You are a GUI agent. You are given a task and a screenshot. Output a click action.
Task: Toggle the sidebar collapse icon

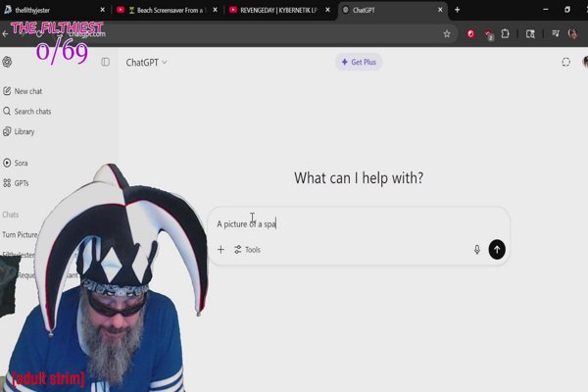[106, 62]
